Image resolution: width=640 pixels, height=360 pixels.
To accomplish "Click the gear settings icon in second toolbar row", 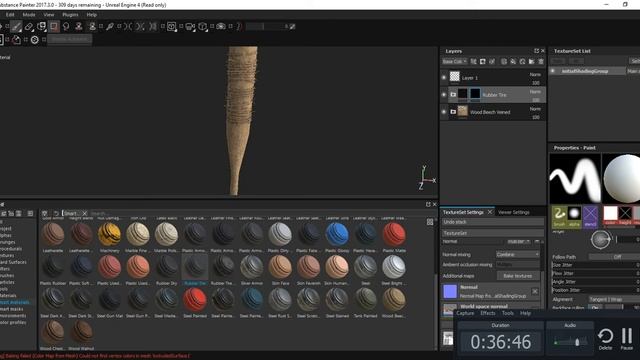I will pyautogui.click(x=35, y=40).
